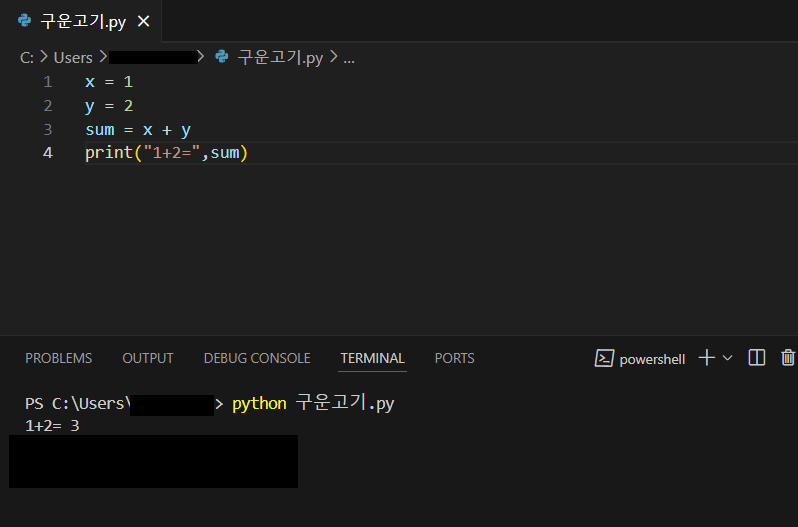Place cursor on code line 'y = 2'

pyautogui.click(x=109, y=106)
